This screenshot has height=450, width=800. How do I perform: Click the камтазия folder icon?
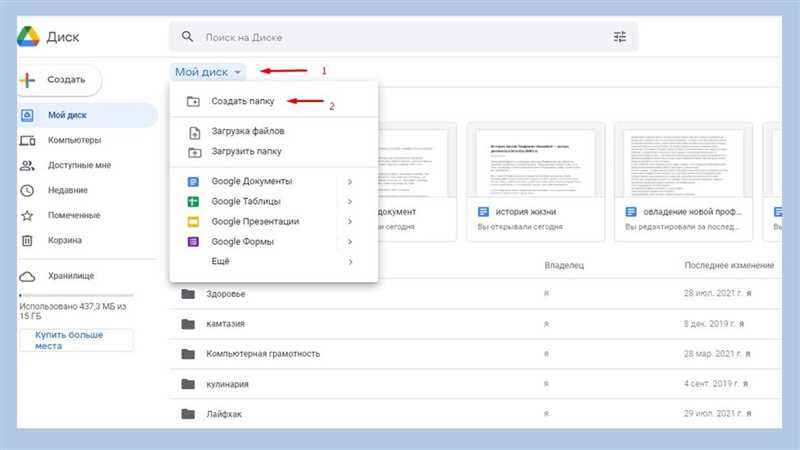[188, 323]
